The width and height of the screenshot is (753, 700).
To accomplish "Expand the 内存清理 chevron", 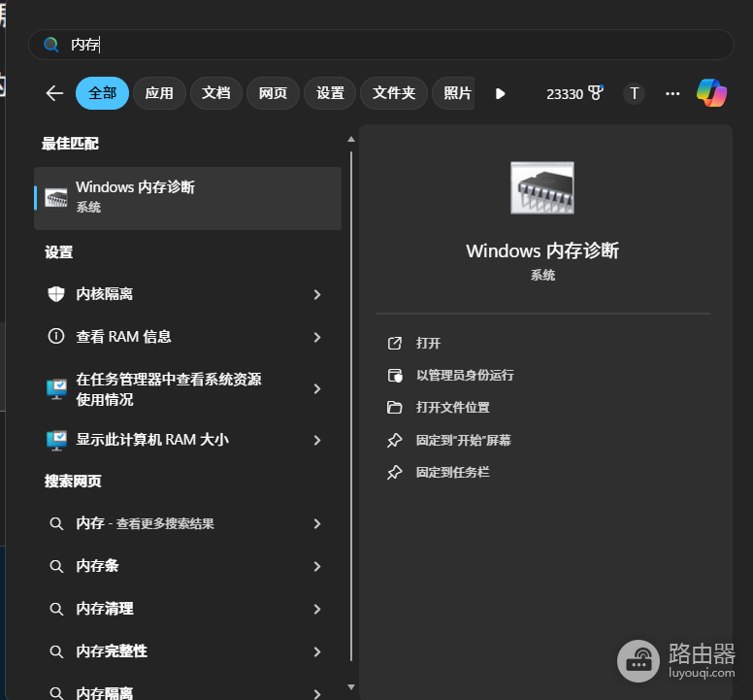I will click(317, 609).
